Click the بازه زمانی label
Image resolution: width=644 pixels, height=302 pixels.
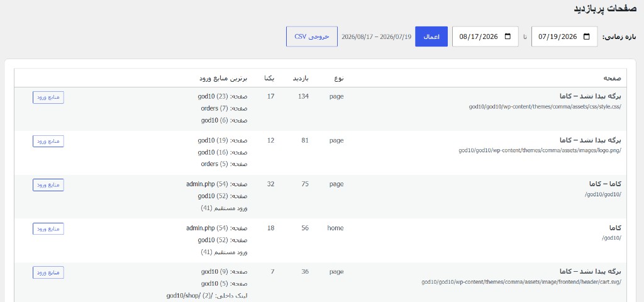[619, 36]
